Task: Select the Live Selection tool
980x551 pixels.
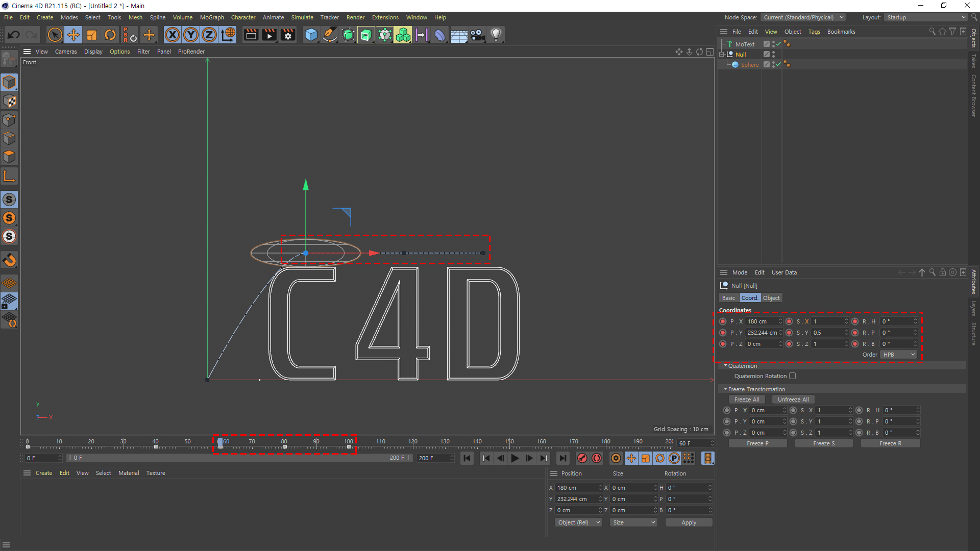Action: [55, 35]
